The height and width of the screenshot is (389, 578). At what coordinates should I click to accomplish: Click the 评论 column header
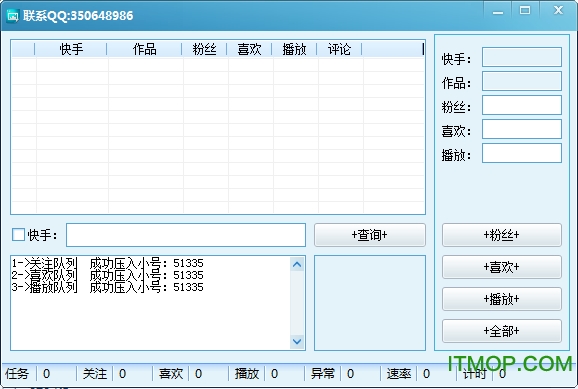coord(339,49)
